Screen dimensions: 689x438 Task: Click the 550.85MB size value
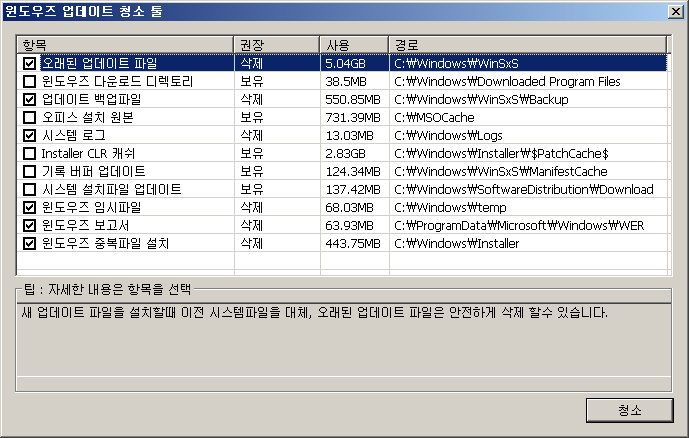[353, 100]
